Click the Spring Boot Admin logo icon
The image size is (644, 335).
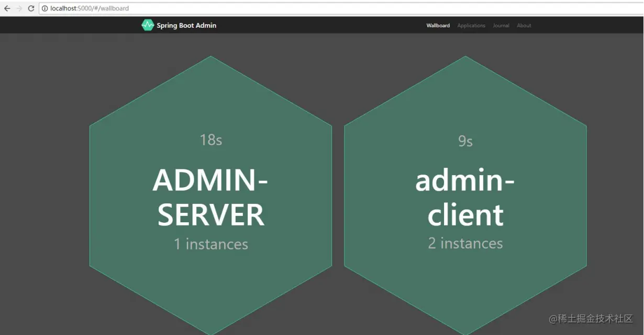[148, 25]
